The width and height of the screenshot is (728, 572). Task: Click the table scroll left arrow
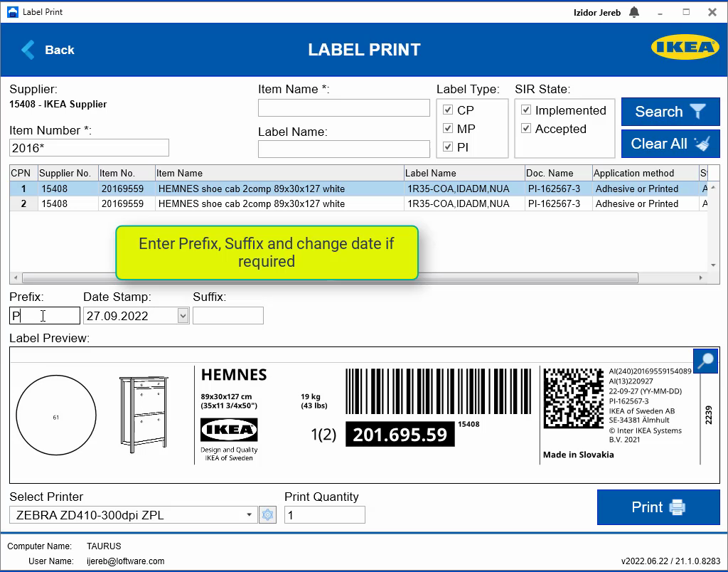pos(16,278)
